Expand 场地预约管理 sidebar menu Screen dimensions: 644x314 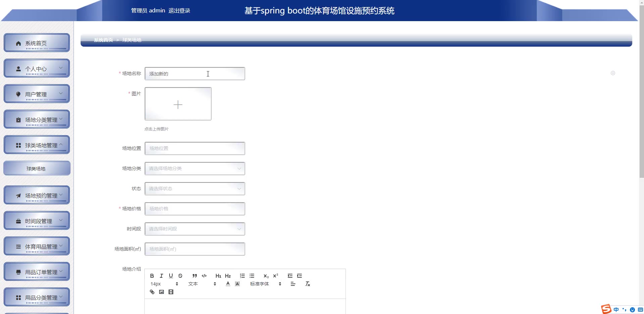point(37,195)
